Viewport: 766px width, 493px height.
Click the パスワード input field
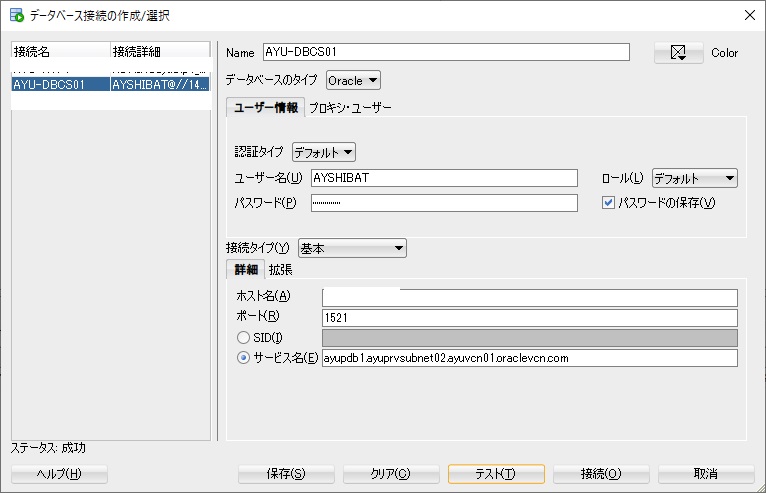click(x=444, y=203)
